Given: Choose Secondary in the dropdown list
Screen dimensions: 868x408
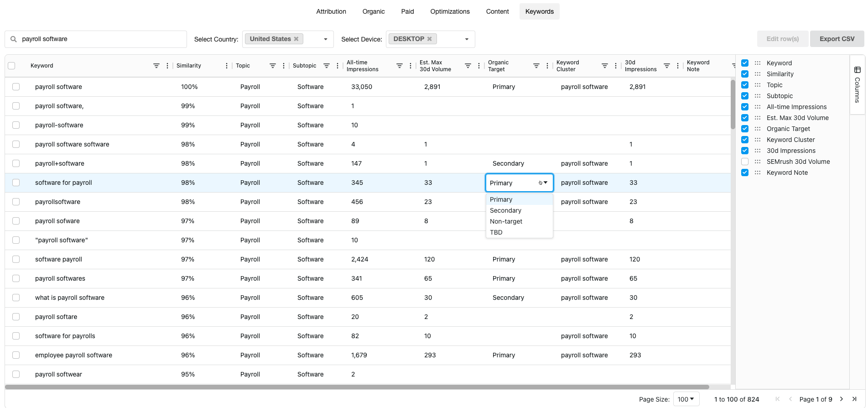Looking at the screenshot, I should coord(519,210).
